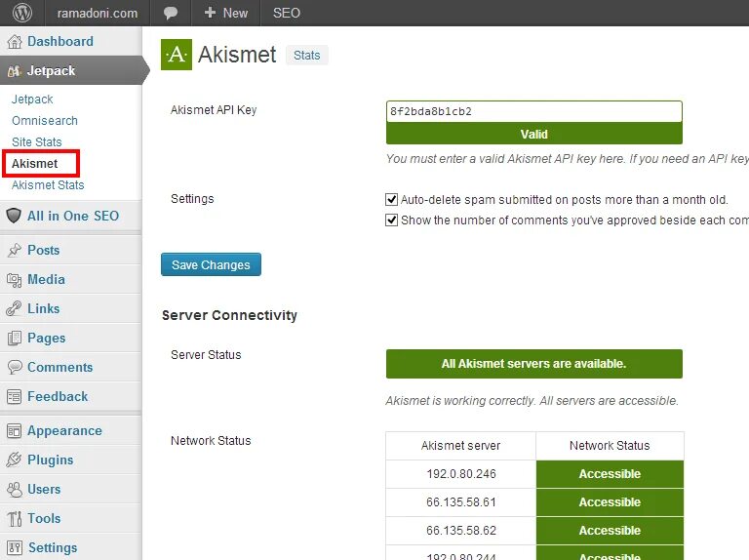Open Akismet Stats submenu link
Viewport: 749px width, 560px height.
(x=48, y=185)
